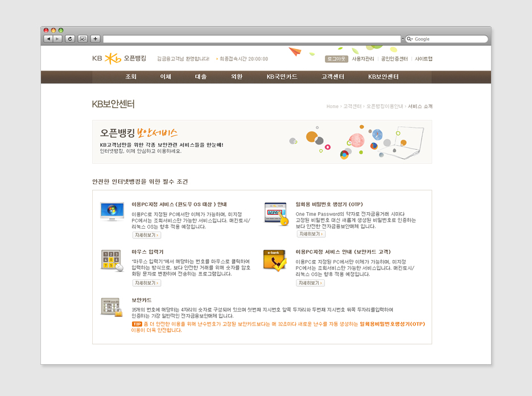Viewport: 532px width, 396px height.
Task: Click Home in the breadcrumb
Action: [332, 106]
